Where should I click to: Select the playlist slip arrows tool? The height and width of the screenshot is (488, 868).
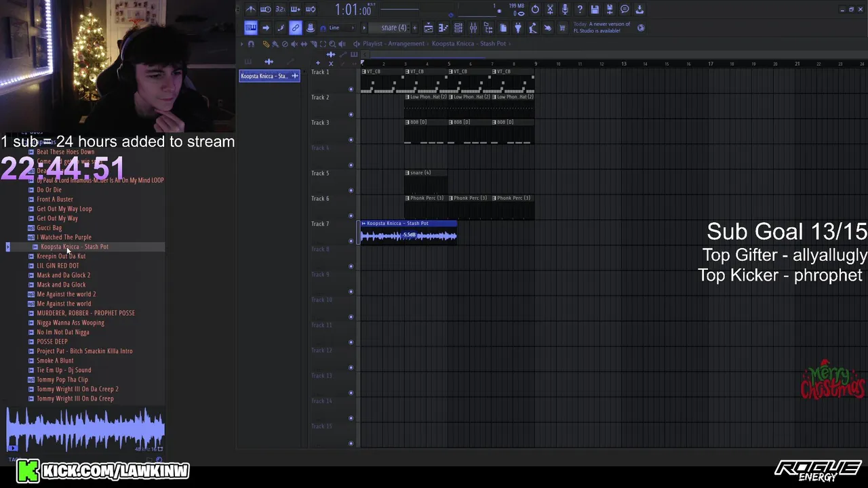pos(304,43)
